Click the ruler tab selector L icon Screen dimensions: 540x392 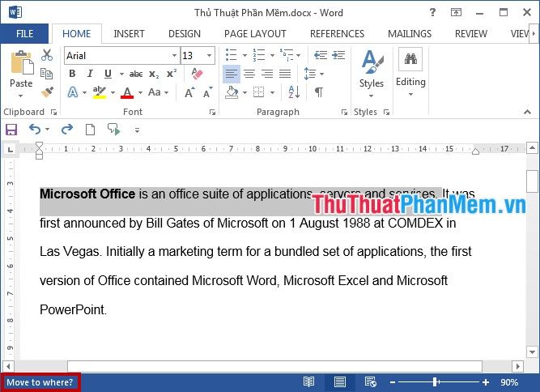tap(11, 150)
